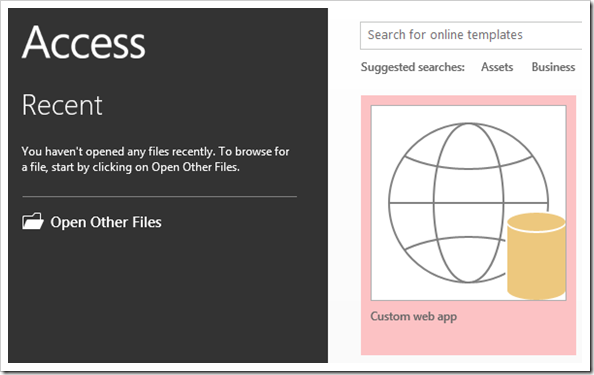Click the Suggested searches label

[x=413, y=67]
